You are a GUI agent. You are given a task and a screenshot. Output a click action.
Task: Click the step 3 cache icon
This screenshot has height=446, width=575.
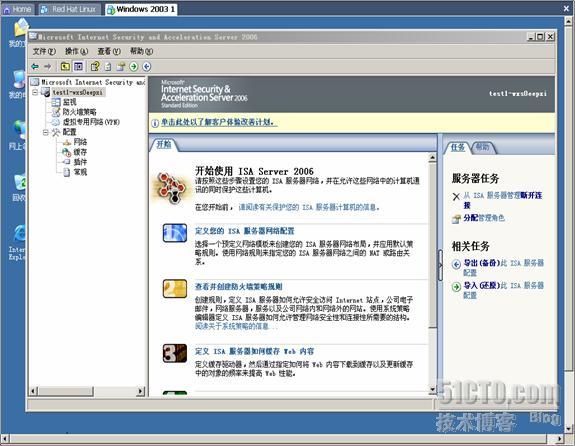click(175, 353)
